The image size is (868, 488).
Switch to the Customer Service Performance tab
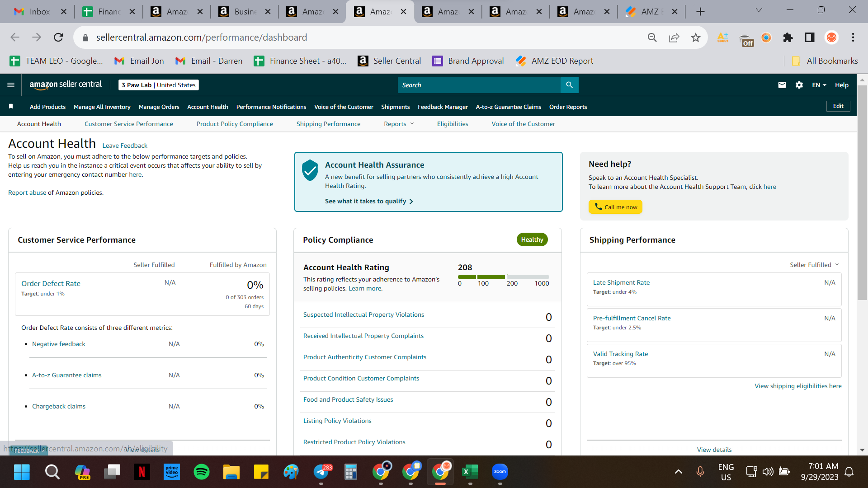coord(129,124)
